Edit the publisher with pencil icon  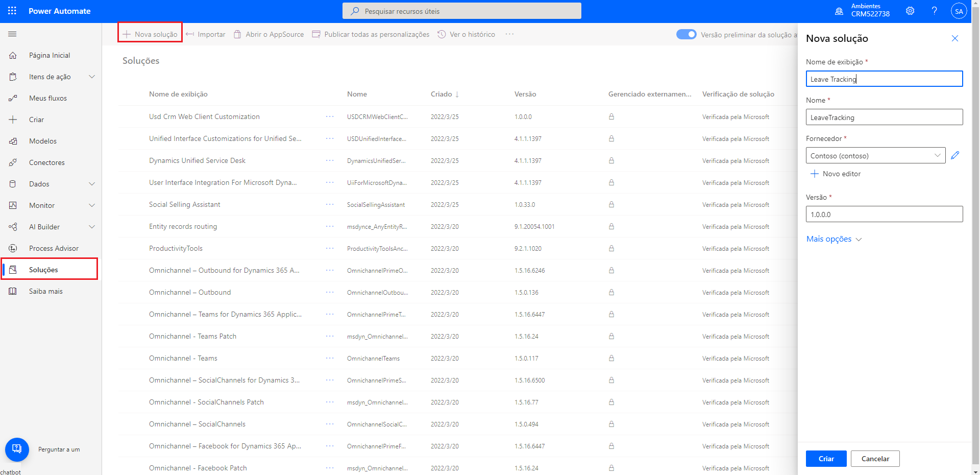click(955, 155)
